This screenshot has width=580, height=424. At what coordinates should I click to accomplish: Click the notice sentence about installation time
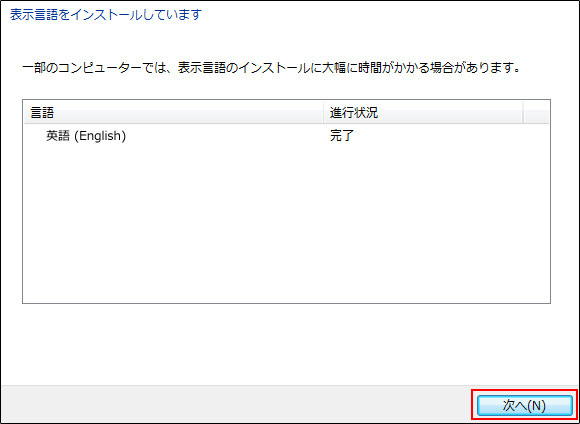click(271, 68)
